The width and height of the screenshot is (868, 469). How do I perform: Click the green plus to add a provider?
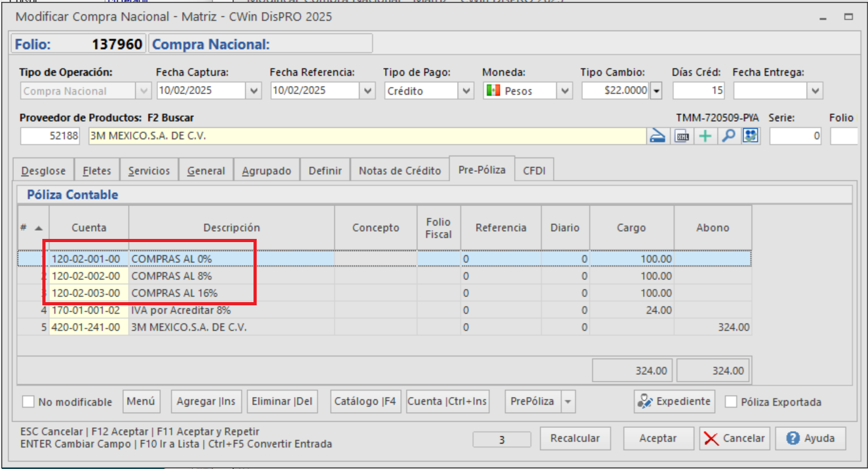pos(704,135)
